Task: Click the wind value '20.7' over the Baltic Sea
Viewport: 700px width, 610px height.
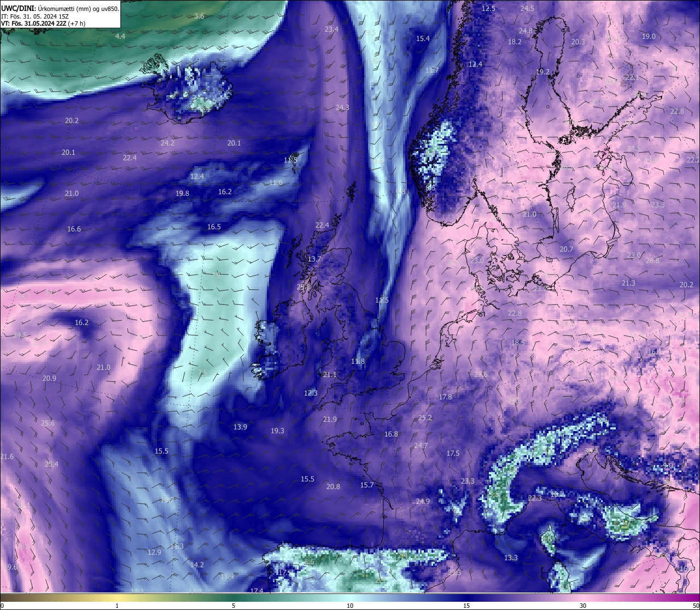Action: [x=566, y=249]
